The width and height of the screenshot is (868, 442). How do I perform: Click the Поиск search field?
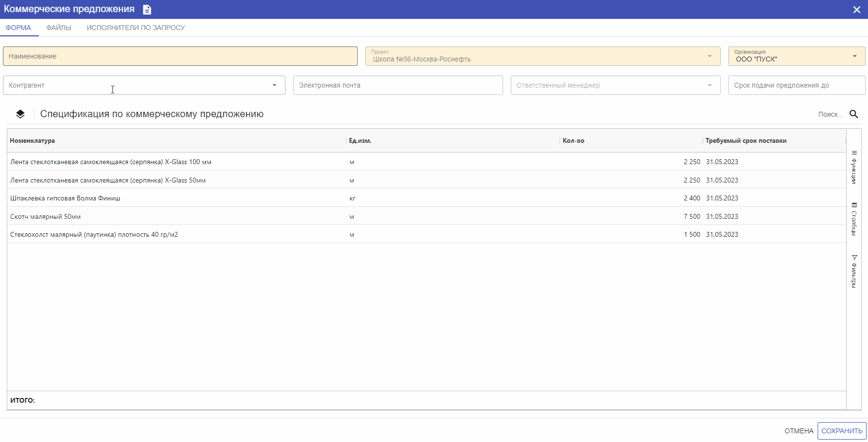[830, 114]
